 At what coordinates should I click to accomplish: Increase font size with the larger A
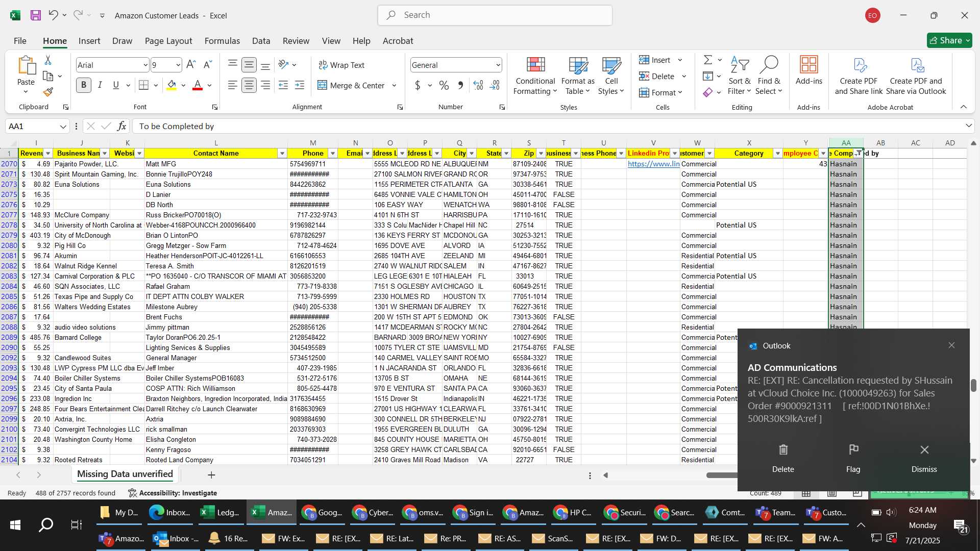(191, 65)
